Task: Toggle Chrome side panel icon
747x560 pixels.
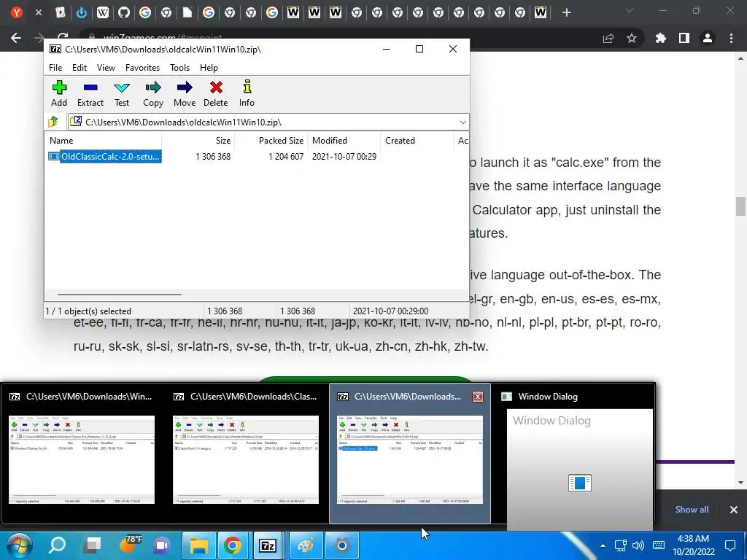Action: tap(684, 38)
